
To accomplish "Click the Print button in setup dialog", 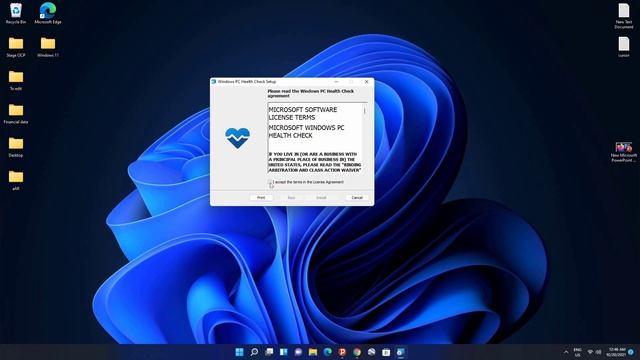I will (x=261, y=198).
